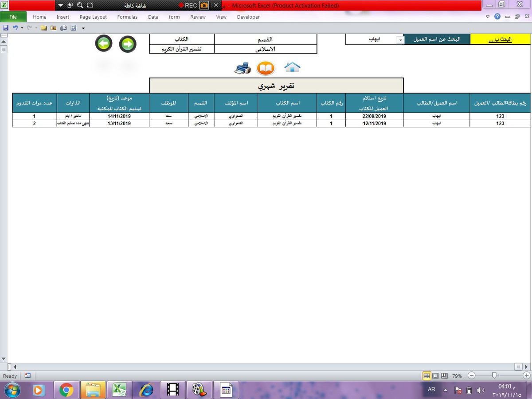Viewport: 532px width, 399px height.
Task: Click zoom out minus button
Action: click(x=472, y=376)
